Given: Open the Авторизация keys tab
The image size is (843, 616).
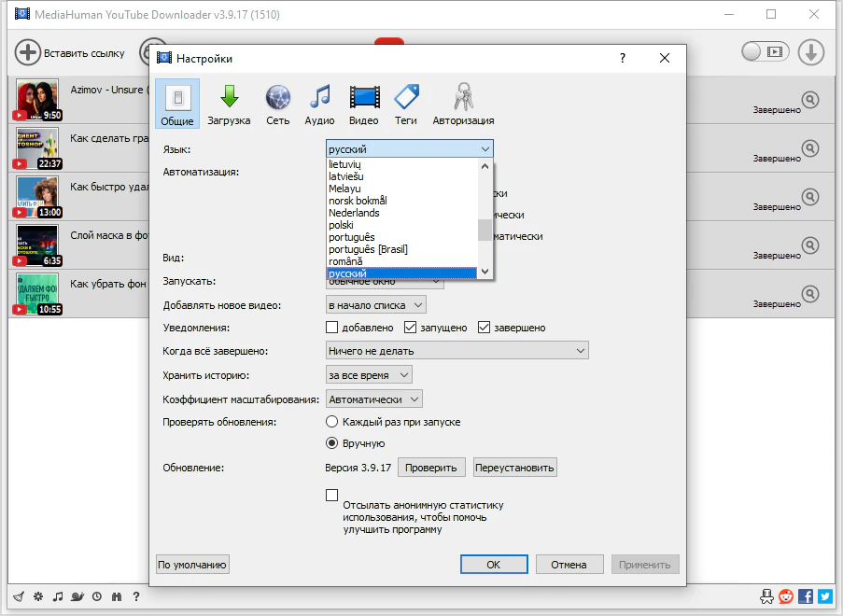Looking at the screenshot, I should tap(463, 105).
